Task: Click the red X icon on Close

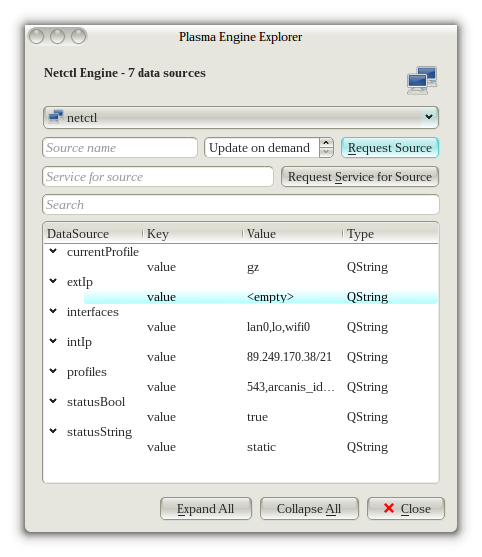Action: (389, 508)
